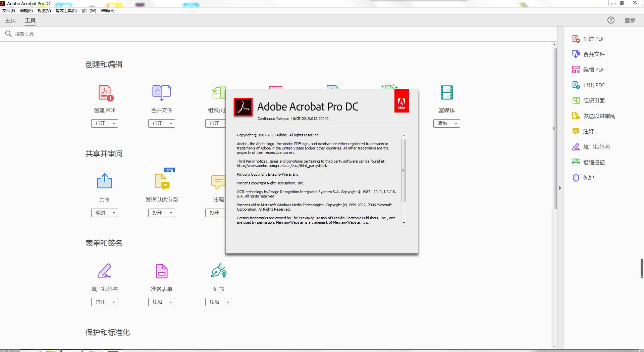Click the red Adobe logo badge

click(401, 101)
